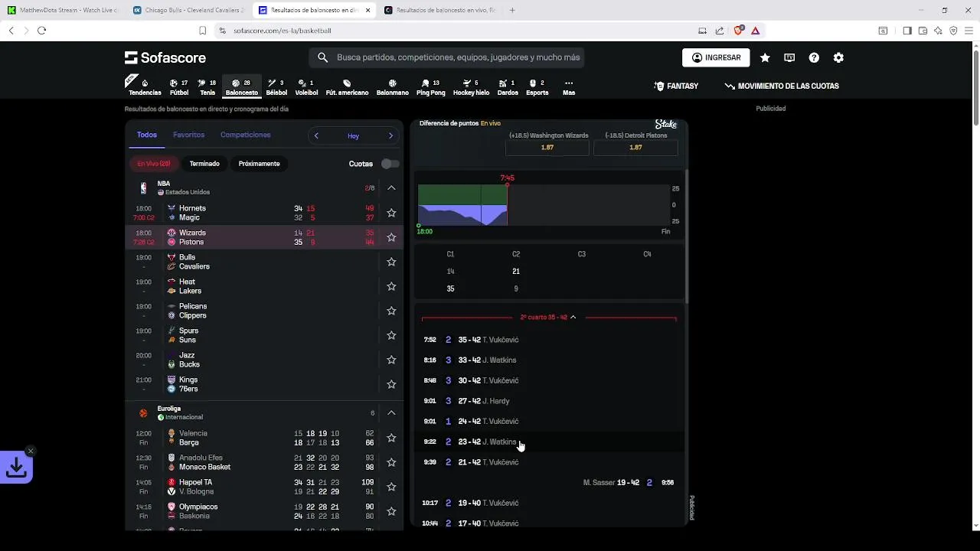Collapse the NBA league section
Image resolution: width=980 pixels, height=551 pixels.
point(391,187)
